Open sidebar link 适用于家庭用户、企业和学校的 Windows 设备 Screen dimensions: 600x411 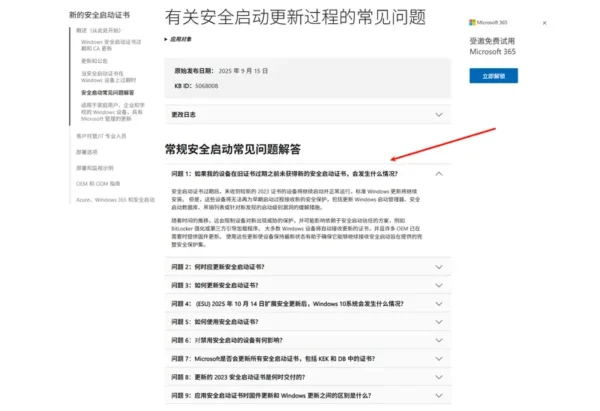coord(113,112)
